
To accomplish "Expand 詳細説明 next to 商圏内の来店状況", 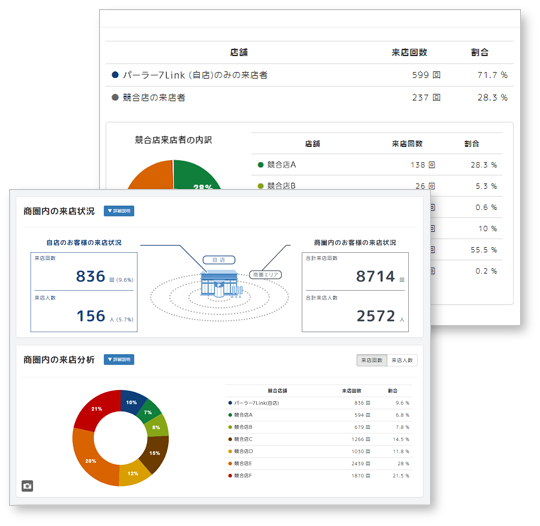I will pos(119,211).
